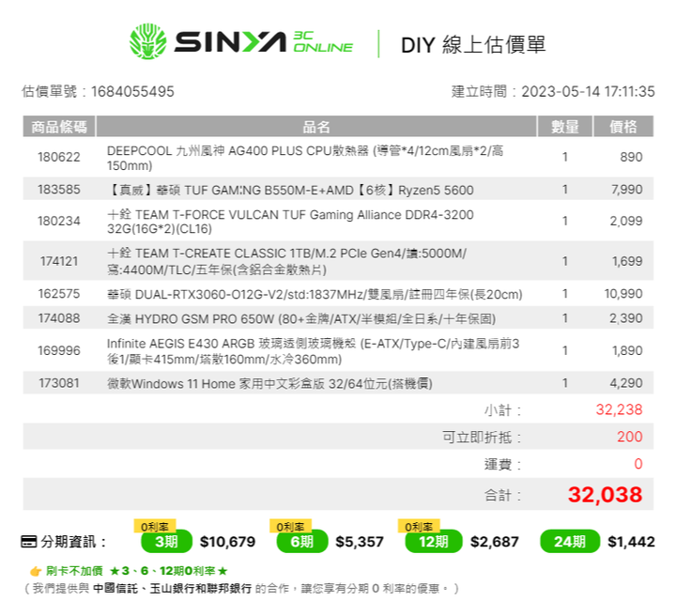The height and width of the screenshot is (616, 676).
Task: Click the 商品條碼 column header
Action: click(x=59, y=127)
